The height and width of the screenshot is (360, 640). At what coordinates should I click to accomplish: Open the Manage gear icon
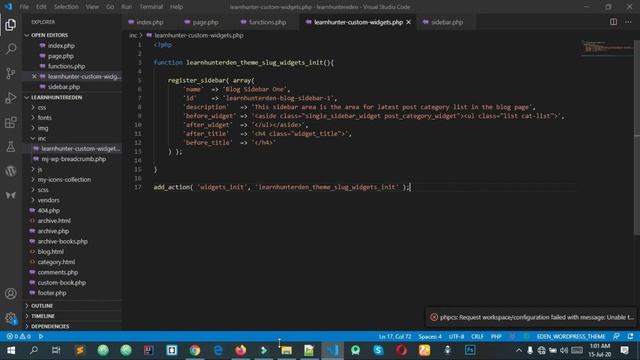pyautogui.click(x=11, y=318)
